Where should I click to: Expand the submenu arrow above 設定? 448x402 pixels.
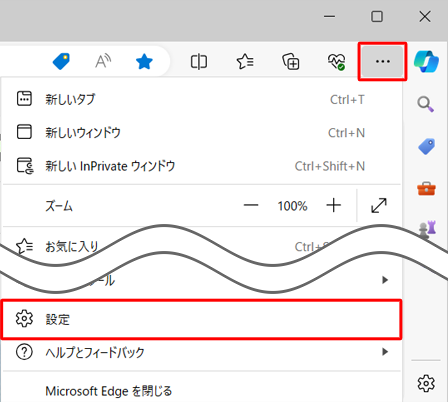pyautogui.click(x=385, y=280)
